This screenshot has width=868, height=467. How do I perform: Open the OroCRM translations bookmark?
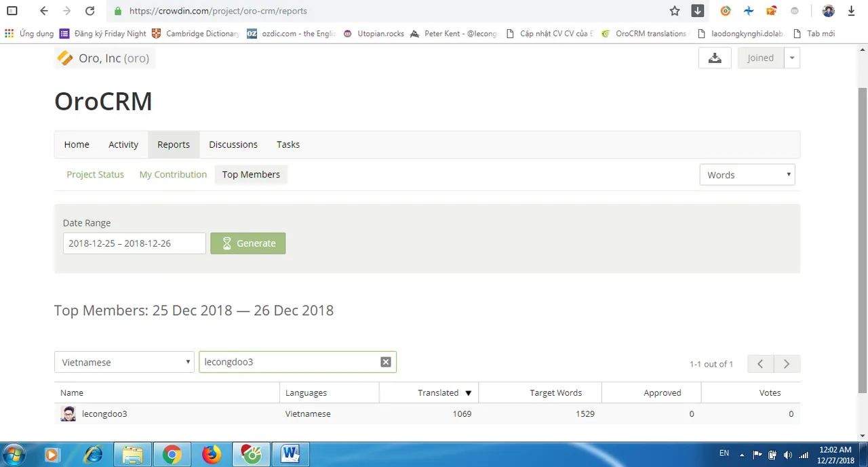[644, 33]
